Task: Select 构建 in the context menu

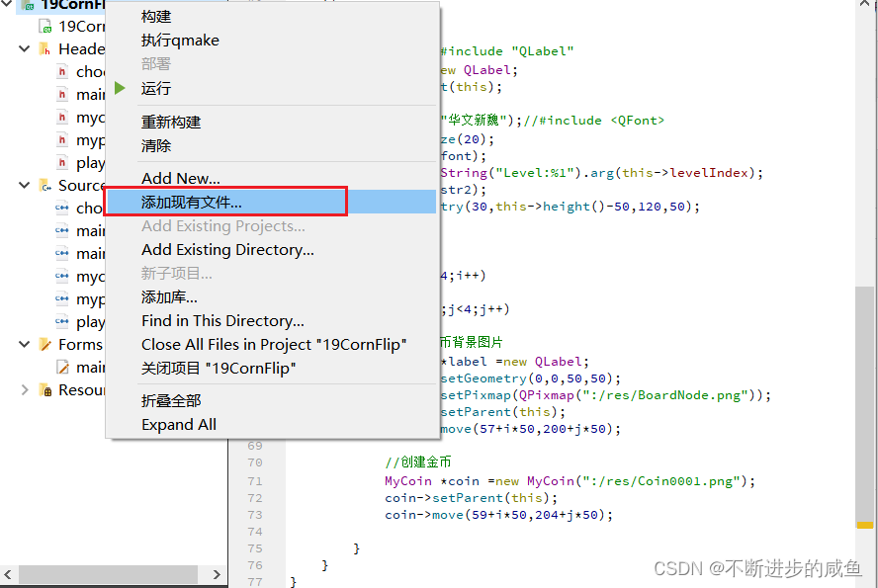Action: 156,17
